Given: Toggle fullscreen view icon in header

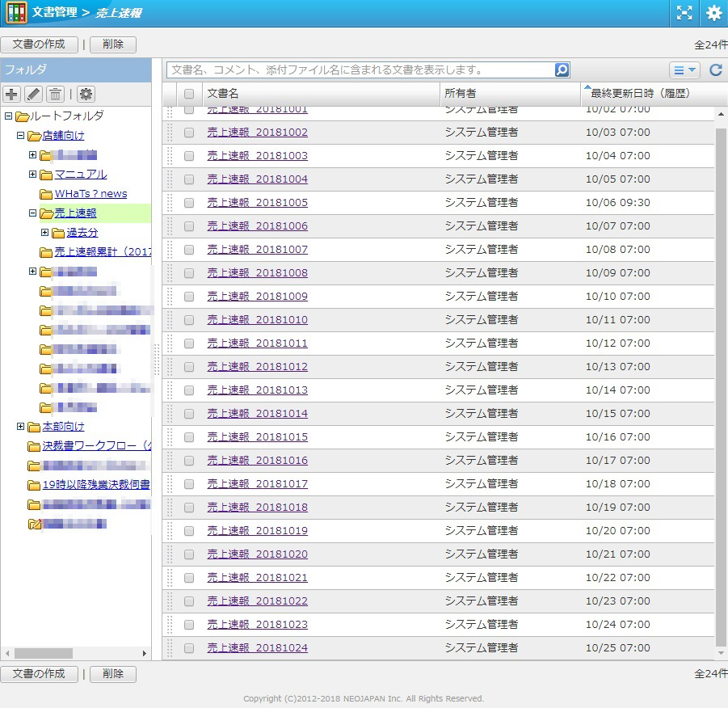Looking at the screenshot, I should pyautogui.click(x=684, y=13).
